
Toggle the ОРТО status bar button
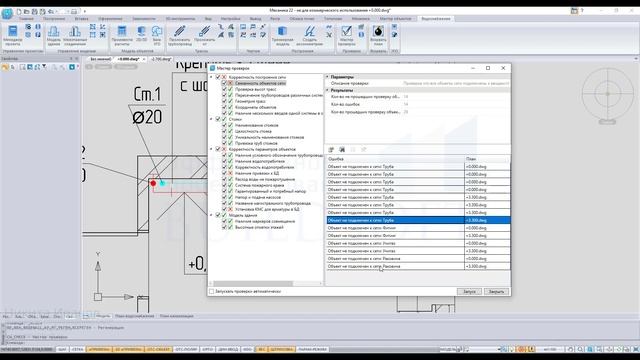pyautogui.click(x=208, y=349)
